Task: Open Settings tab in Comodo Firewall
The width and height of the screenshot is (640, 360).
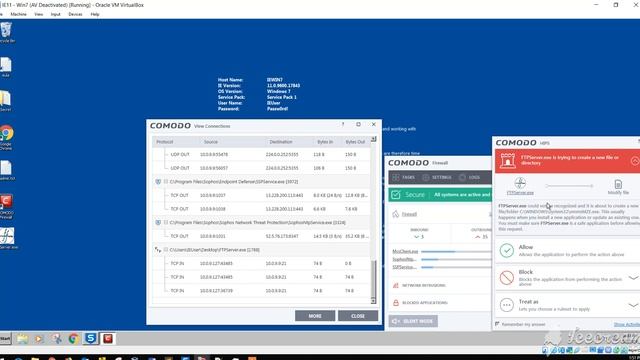Action: click(x=437, y=178)
